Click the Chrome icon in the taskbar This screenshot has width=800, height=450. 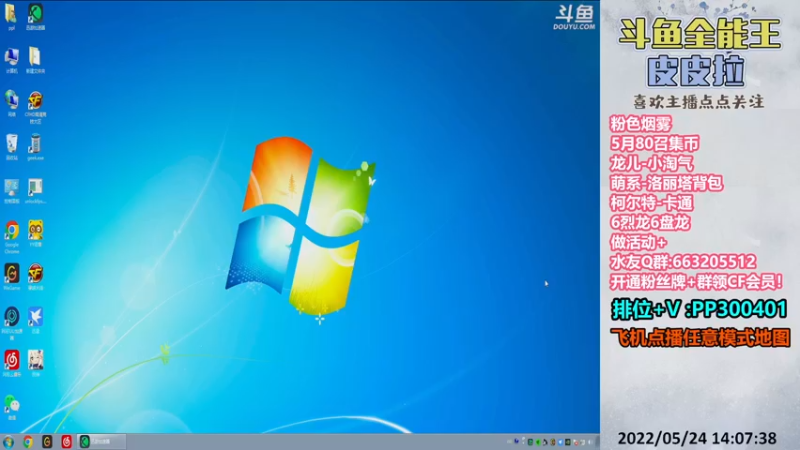coord(28,442)
